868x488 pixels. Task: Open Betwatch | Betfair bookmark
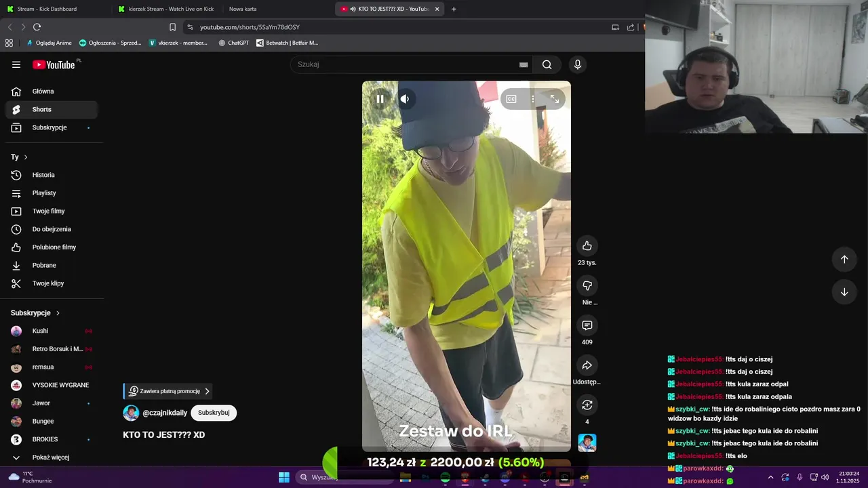point(287,43)
